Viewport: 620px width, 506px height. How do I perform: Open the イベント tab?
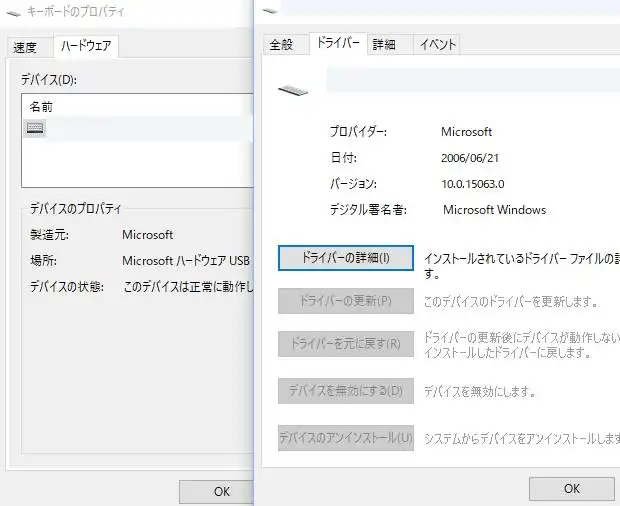[437, 44]
